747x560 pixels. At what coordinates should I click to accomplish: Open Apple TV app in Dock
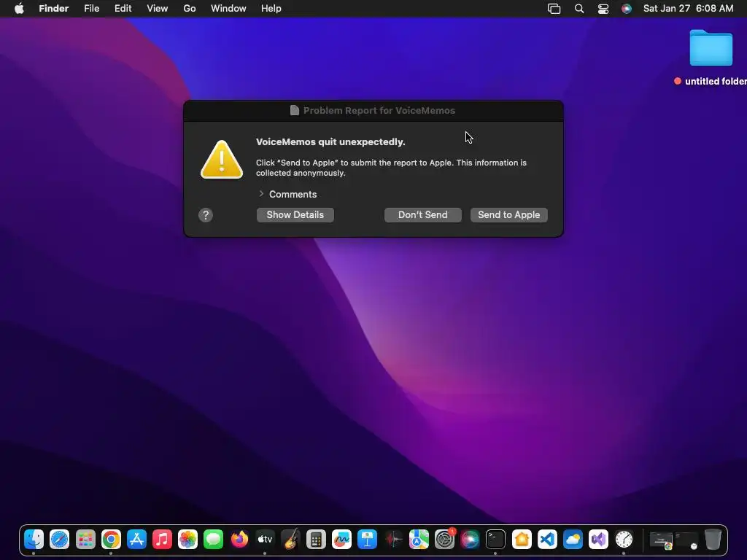click(x=265, y=540)
